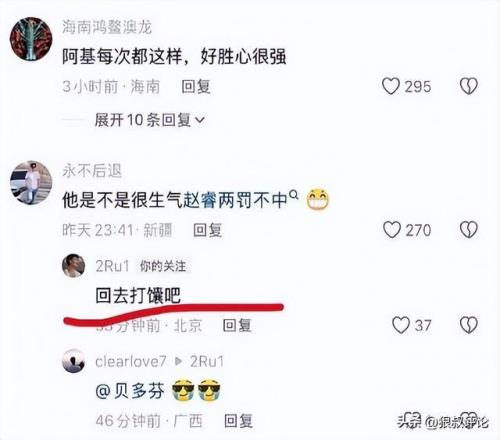Screen dimensions: 500x440
Task: Dislike clearlove7's reply at bottom
Action: pyautogui.click(x=471, y=420)
